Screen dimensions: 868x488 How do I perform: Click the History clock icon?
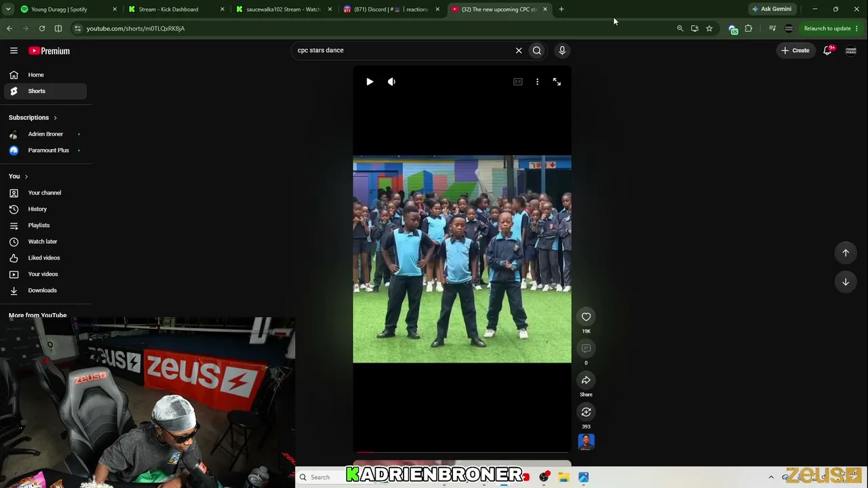[14, 209]
